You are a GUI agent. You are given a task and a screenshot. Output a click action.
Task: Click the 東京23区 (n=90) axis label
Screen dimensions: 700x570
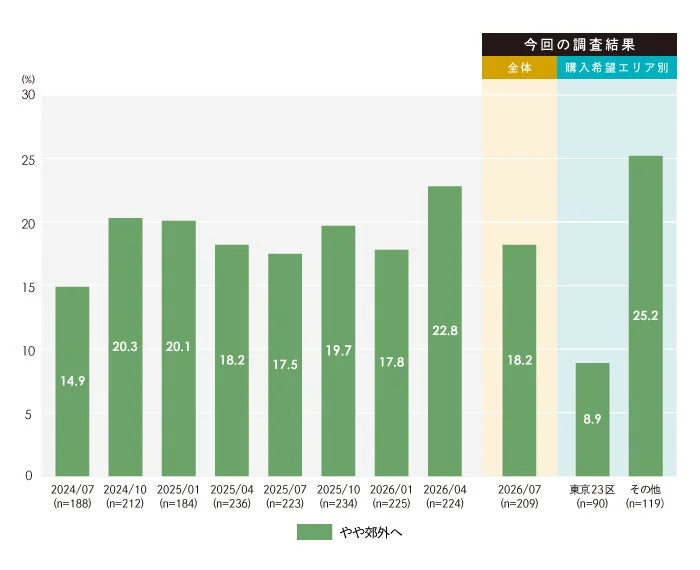click(592, 496)
